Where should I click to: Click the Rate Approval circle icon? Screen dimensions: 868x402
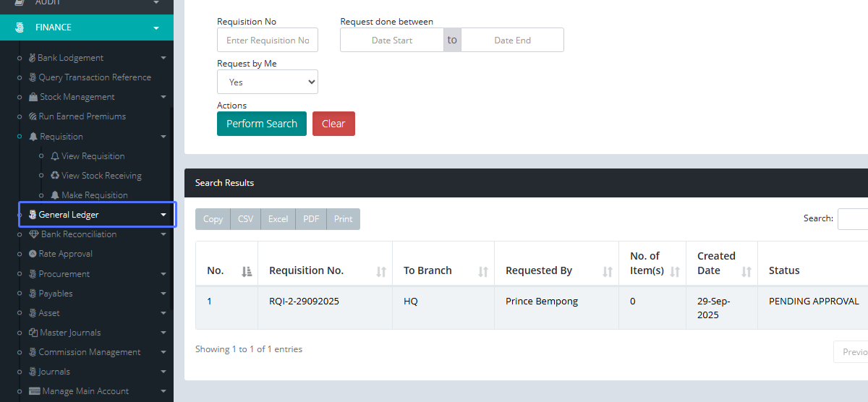click(33, 254)
